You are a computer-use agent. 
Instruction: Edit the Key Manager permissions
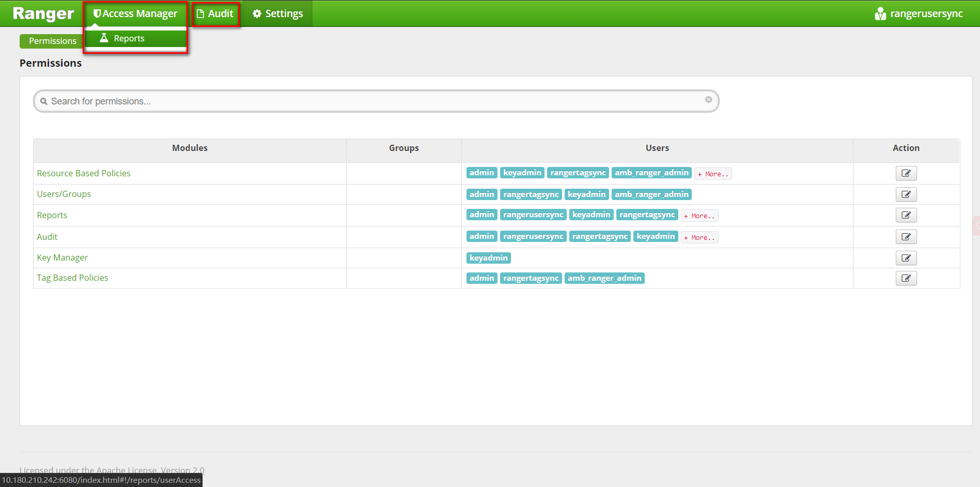click(x=906, y=258)
